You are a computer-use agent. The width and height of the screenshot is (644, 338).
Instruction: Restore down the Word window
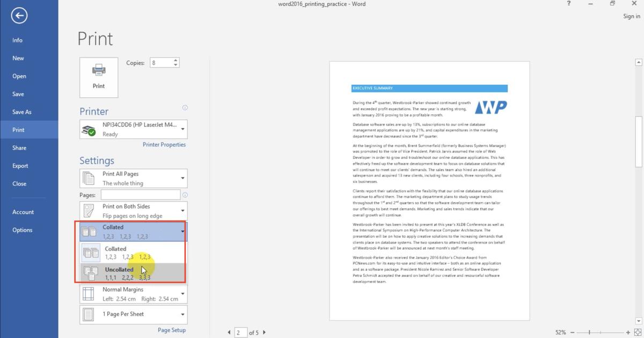click(x=612, y=4)
